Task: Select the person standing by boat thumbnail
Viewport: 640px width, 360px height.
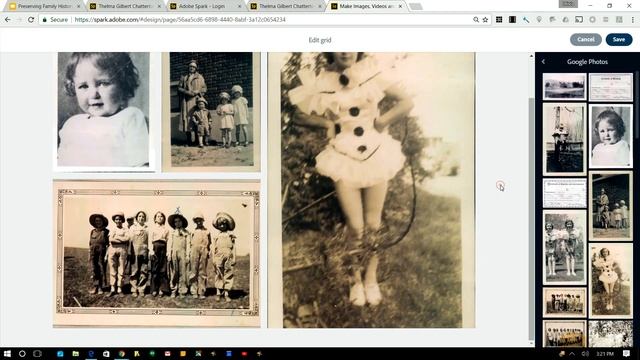Action: 564,139
